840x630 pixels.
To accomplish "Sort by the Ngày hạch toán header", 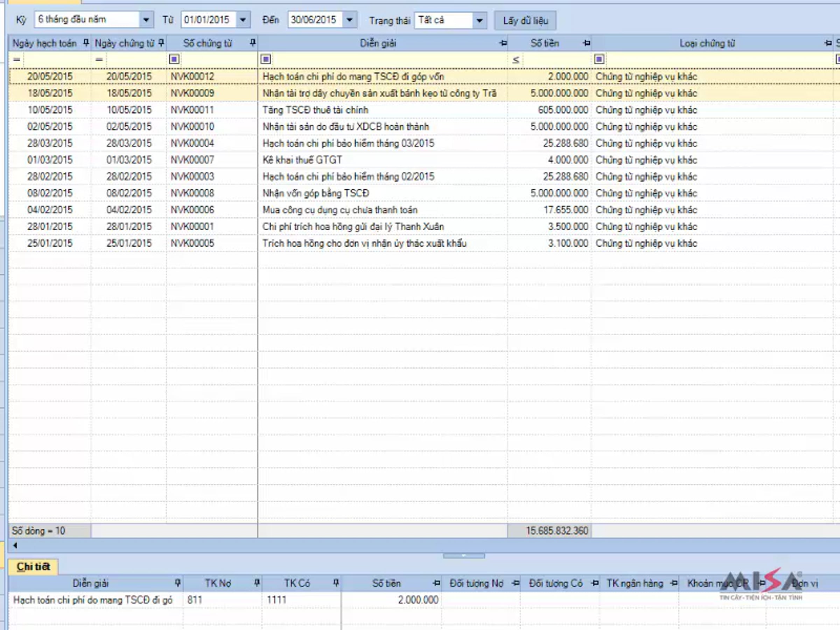I will point(44,43).
